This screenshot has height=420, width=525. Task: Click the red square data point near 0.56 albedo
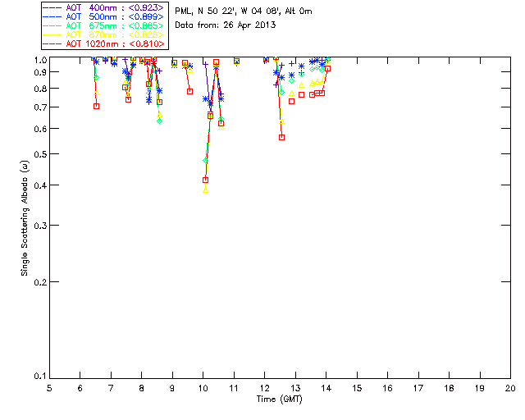281,137
